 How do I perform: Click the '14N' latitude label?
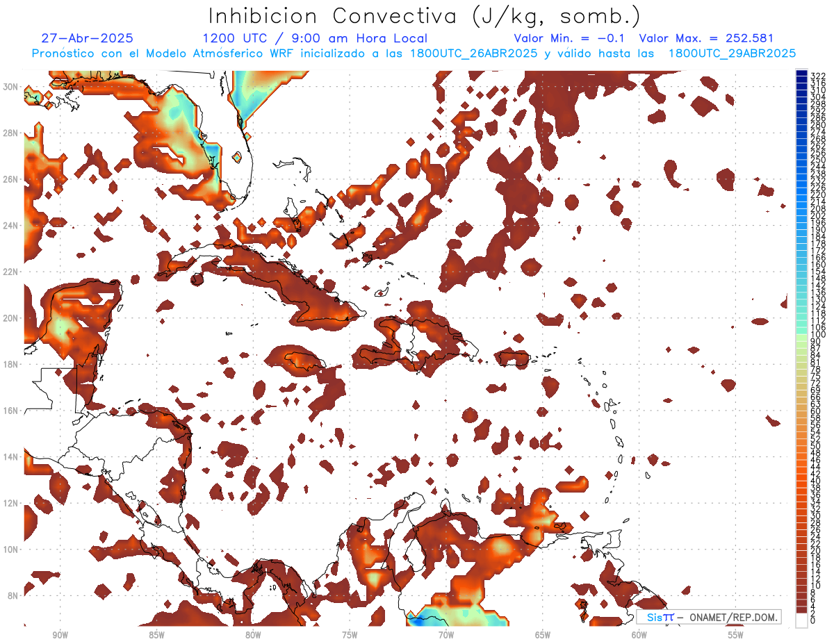coord(11,456)
